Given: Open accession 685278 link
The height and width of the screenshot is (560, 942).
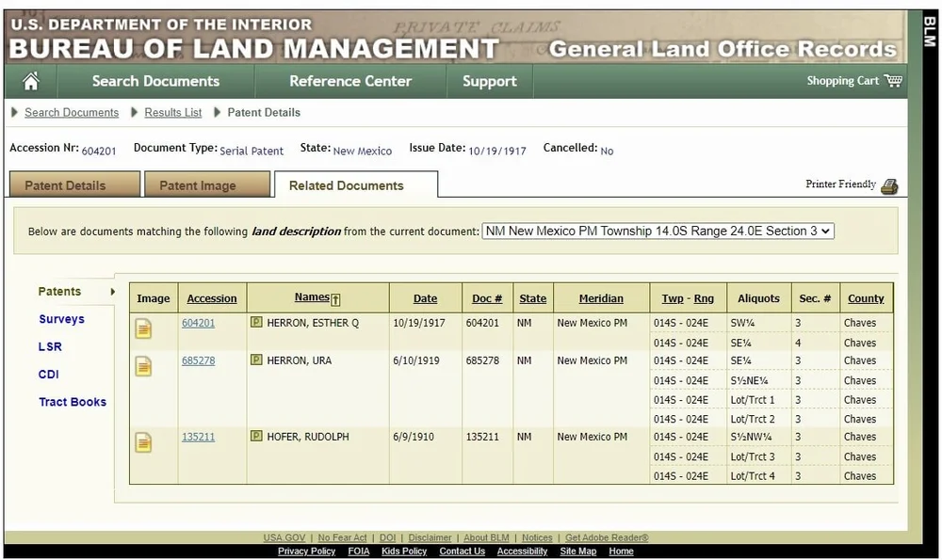Looking at the screenshot, I should click(x=198, y=360).
